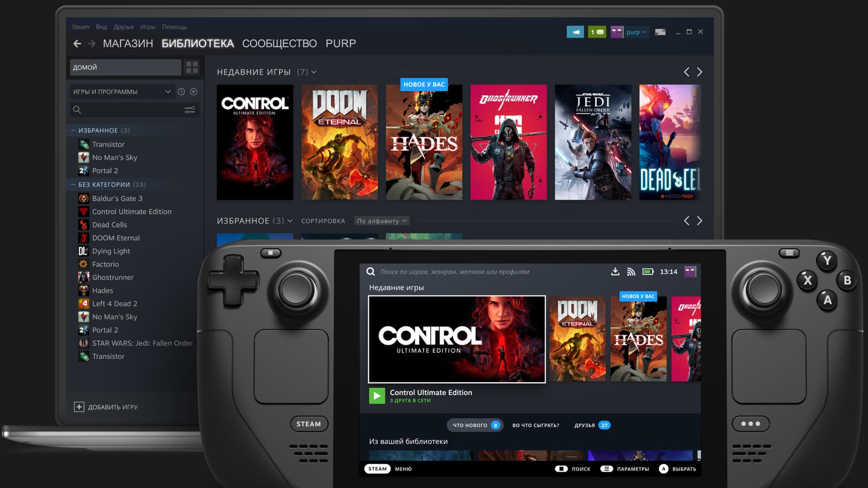Click the Steam Deck search input field

point(455,272)
